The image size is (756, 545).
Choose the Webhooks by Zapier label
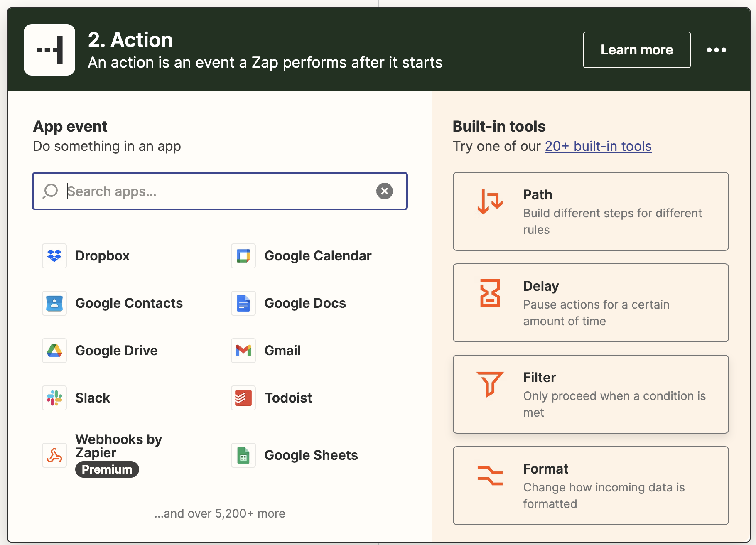tap(119, 446)
